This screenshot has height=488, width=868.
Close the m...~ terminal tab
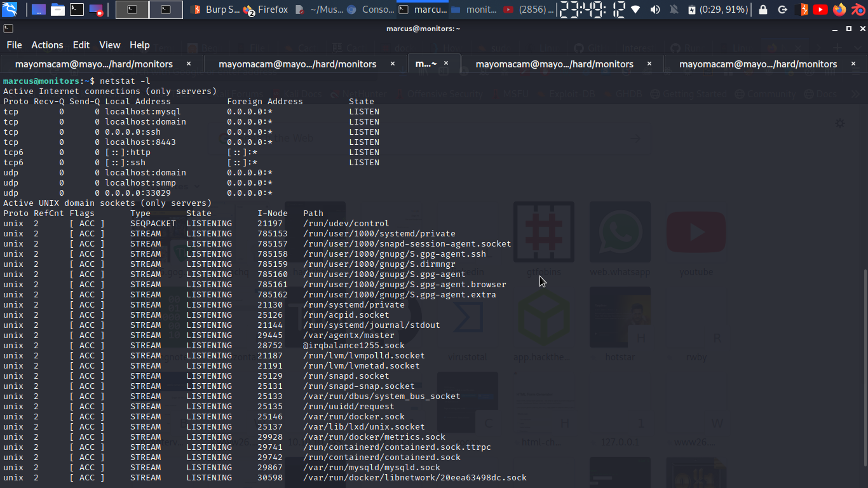point(446,64)
